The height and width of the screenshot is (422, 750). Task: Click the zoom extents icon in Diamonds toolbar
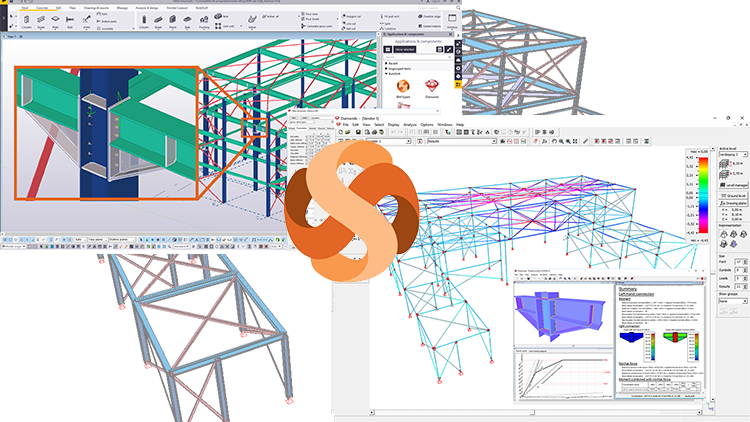click(x=575, y=141)
